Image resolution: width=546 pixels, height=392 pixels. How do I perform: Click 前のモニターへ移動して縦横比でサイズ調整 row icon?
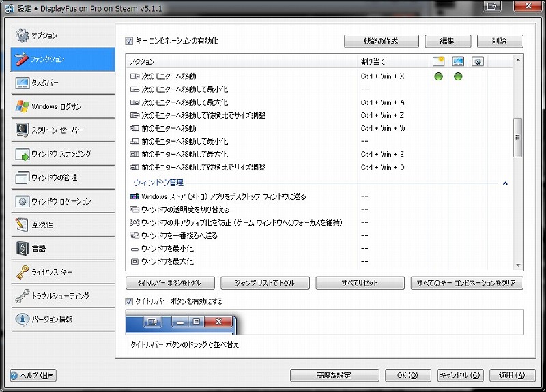click(134, 167)
